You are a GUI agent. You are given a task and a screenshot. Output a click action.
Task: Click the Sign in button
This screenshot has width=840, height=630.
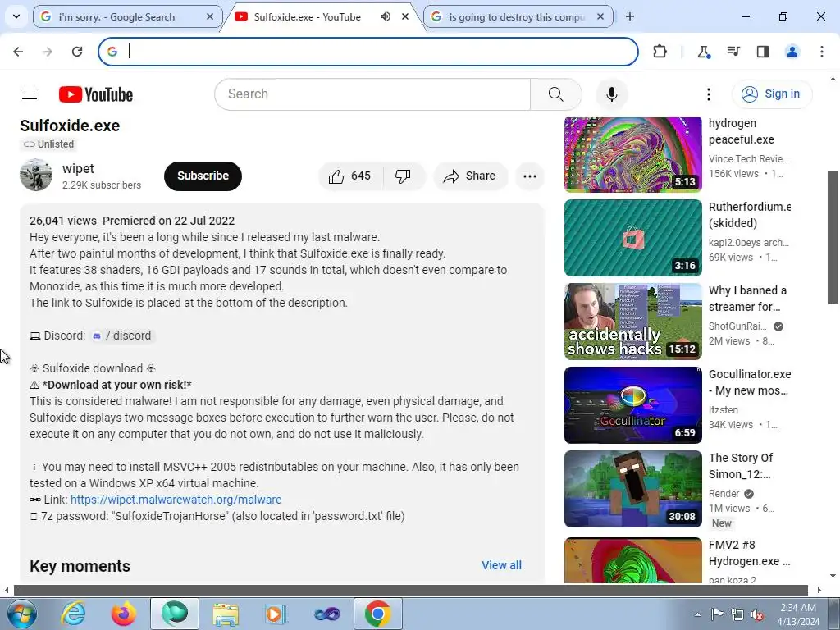(x=772, y=94)
